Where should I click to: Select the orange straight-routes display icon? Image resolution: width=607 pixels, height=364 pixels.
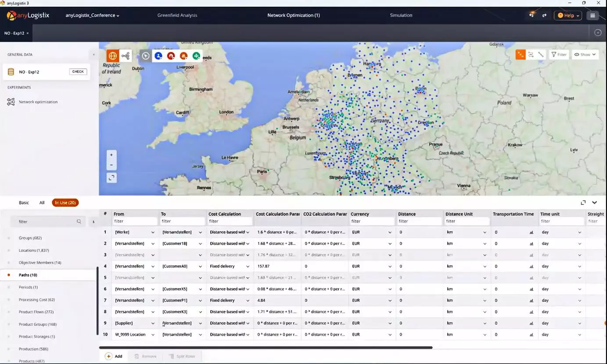(x=521, y=54)
